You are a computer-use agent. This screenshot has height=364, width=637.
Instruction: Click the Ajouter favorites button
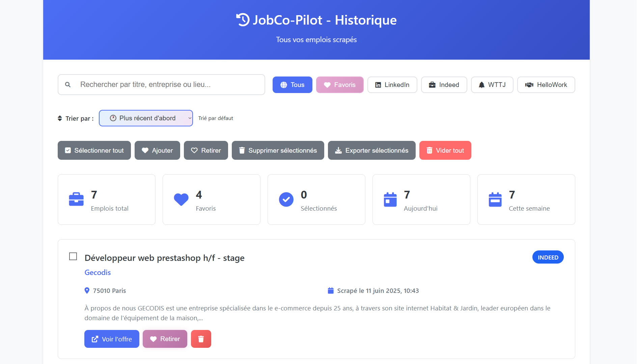pyautogui.click(x=157, y=150)
